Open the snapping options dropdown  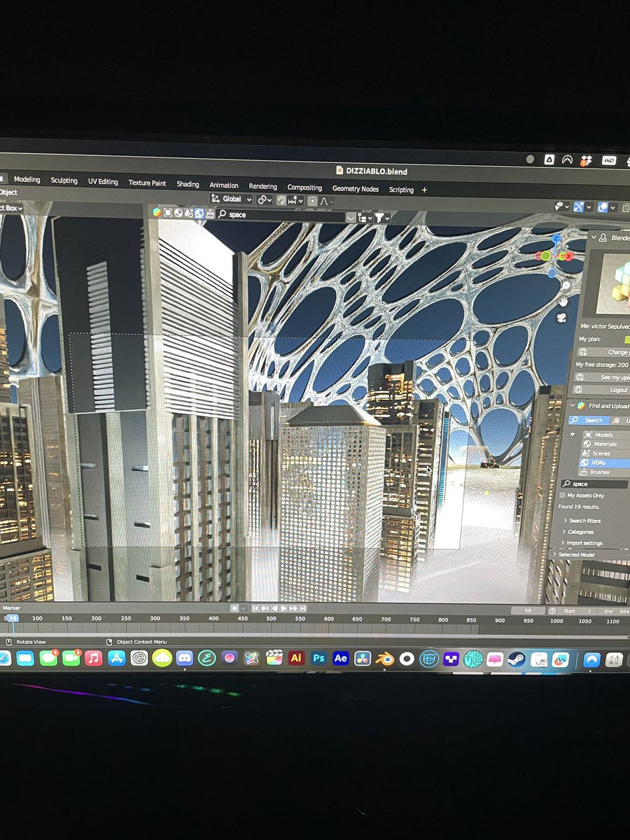[295, 201]
